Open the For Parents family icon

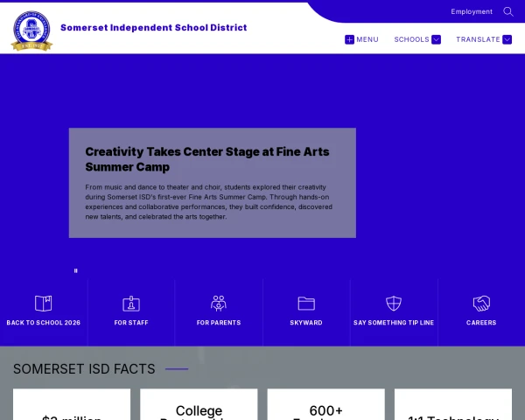point(219,303)
